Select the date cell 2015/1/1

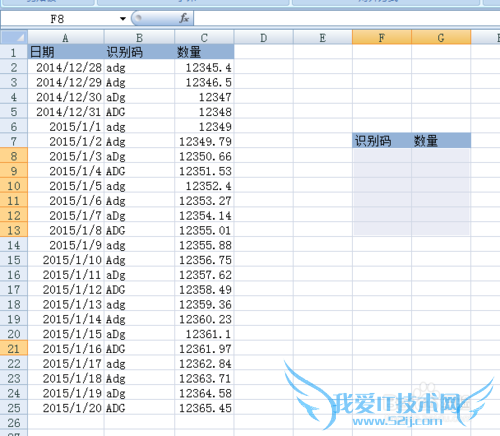(x=66, y=126)
